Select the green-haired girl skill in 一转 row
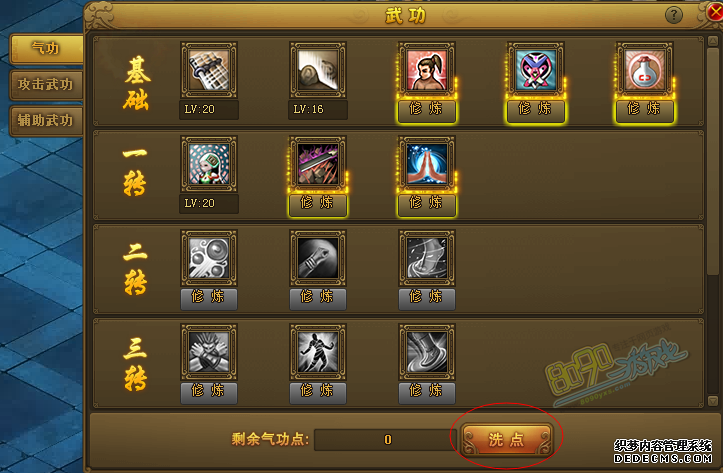The width and height of the screenshot is (723, 473). pyautogui.click(x=209, y=164)
